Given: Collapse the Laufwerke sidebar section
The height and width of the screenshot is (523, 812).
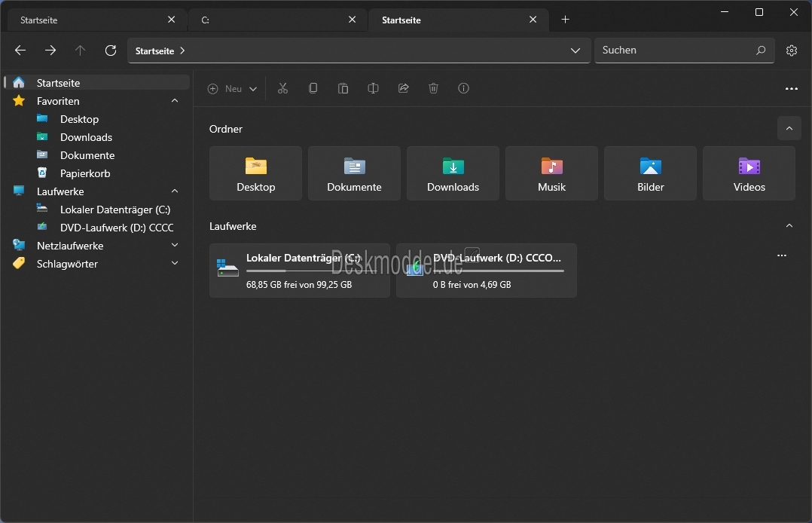Looking at the screenshot, I should point(175,191).
